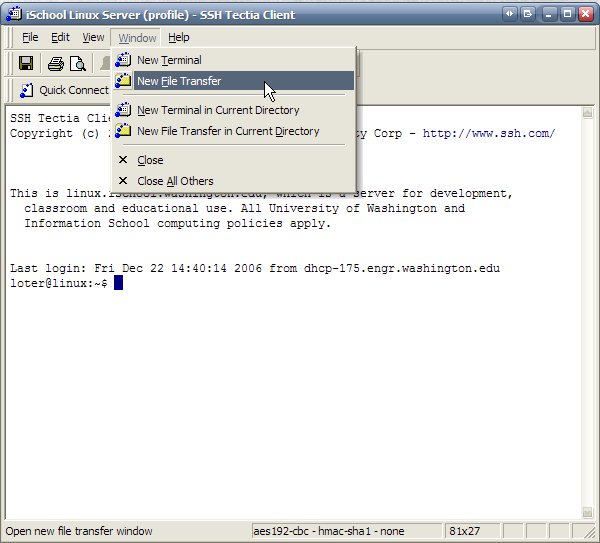Maximize the SSH Tectia Client window
The image size is (600, 543).
(567, 15)
